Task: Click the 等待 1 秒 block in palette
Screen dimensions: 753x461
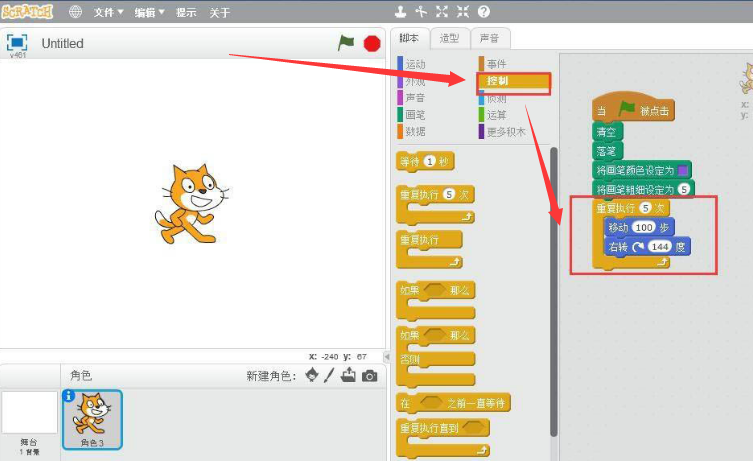Action: tap(425, 161)
